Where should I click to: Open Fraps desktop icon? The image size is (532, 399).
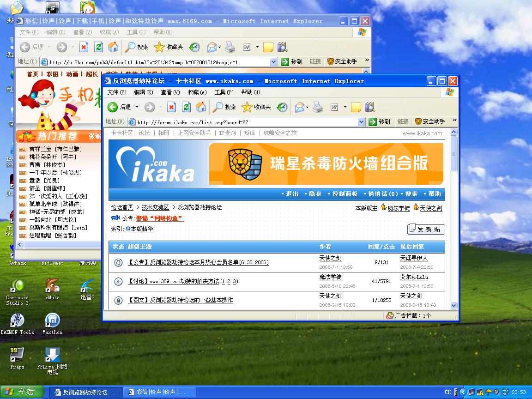(x=17, y=358)
